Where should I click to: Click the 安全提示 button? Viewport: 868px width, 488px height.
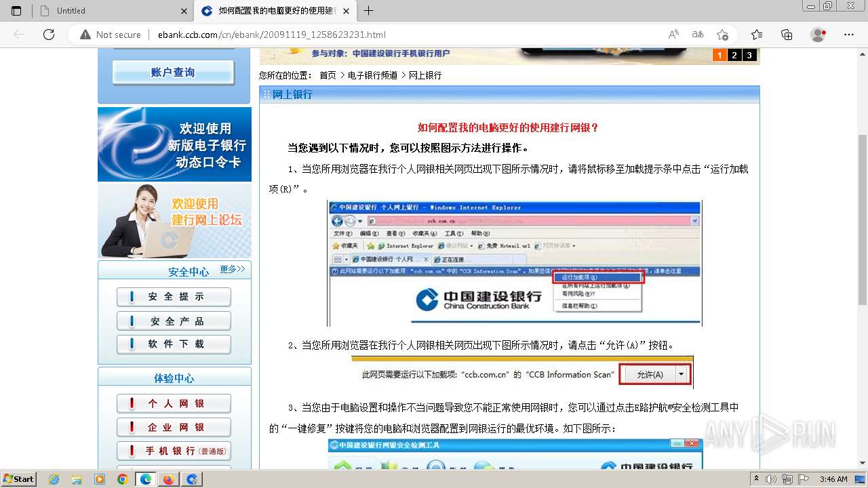click(174, 297)
